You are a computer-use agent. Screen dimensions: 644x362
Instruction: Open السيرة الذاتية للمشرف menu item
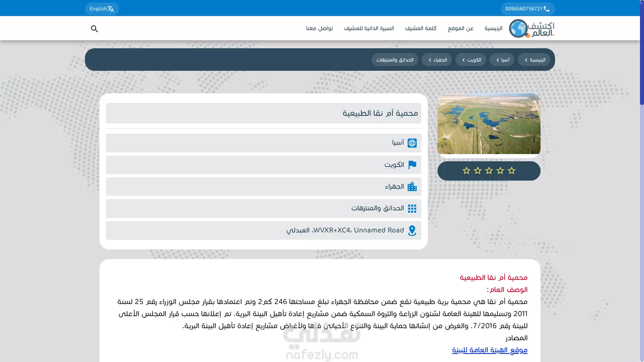(x=369, y=29)
